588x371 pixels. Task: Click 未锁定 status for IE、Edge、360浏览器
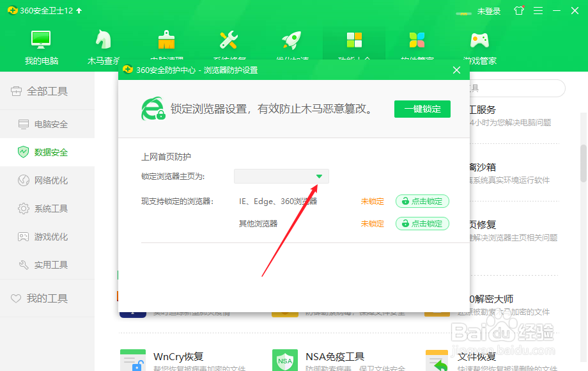[373, 201]
